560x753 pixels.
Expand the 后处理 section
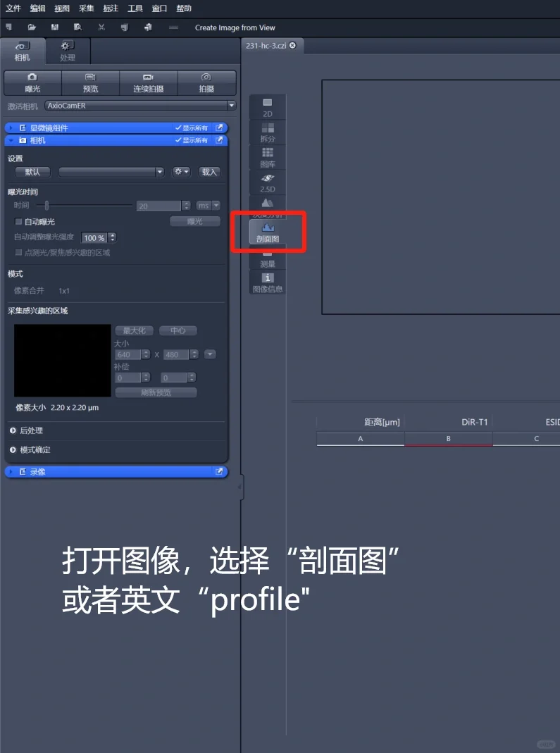click(x=13, y=430)
